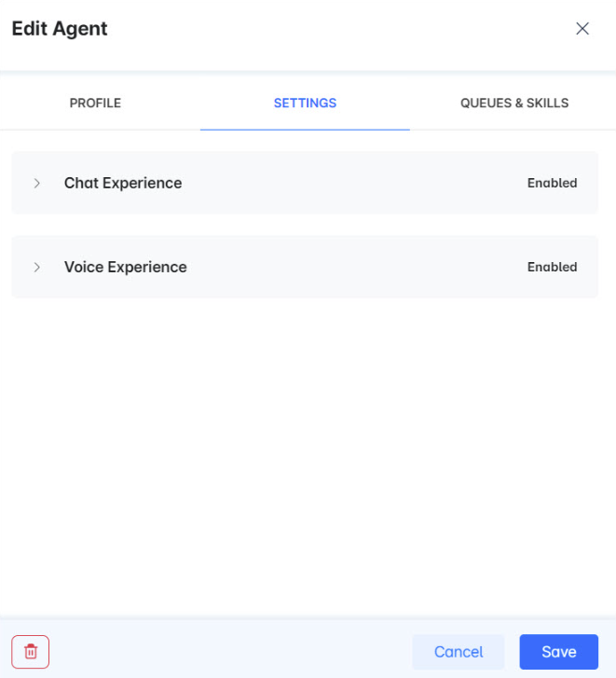
Task: Click the Edit Agent heading text
Action: tap(60, 28)
